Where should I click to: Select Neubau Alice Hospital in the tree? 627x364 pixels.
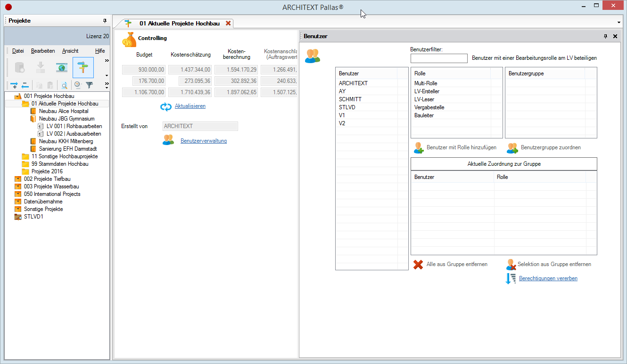coord(64,111)
